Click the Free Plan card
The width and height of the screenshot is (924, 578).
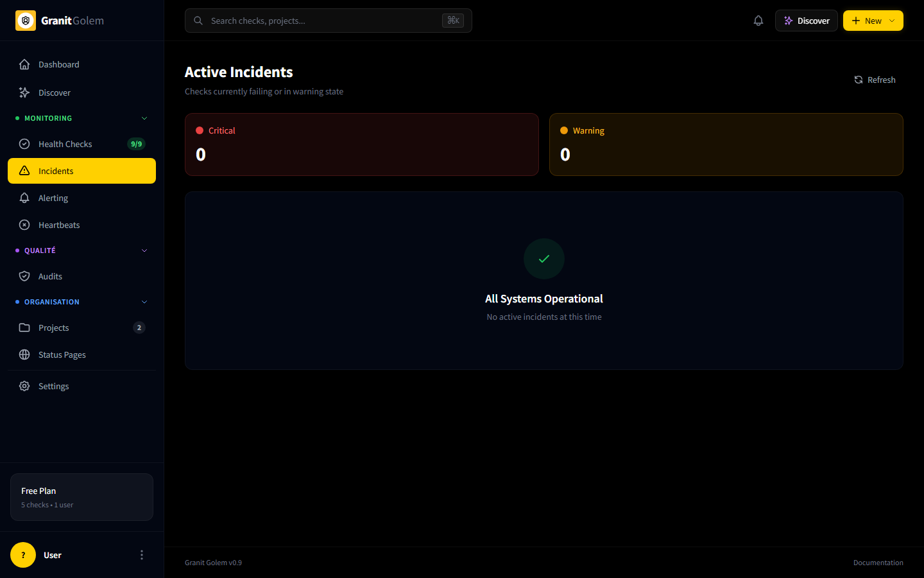tap(81, 497)
